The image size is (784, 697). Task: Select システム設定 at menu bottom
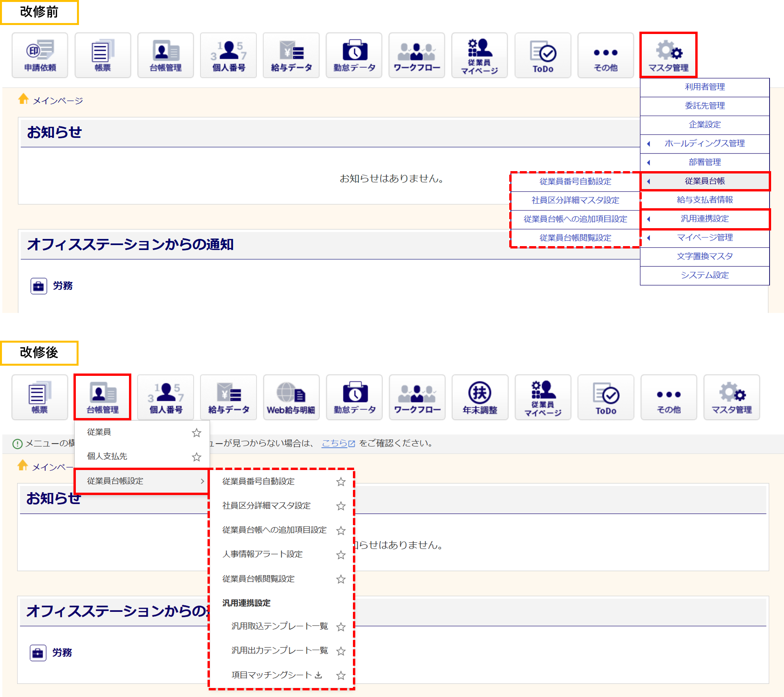pyautogui.click(x=705, y=275)
